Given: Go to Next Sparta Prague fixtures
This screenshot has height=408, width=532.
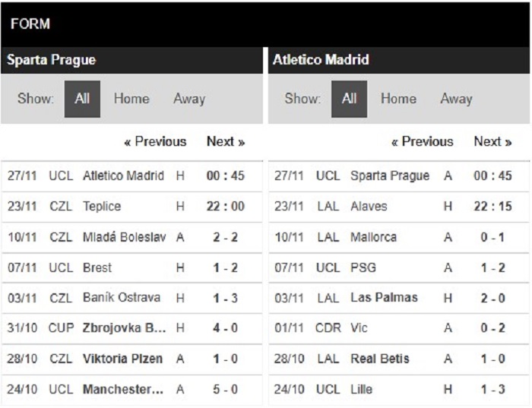Looking at the screenshot, I should point(226,141).
